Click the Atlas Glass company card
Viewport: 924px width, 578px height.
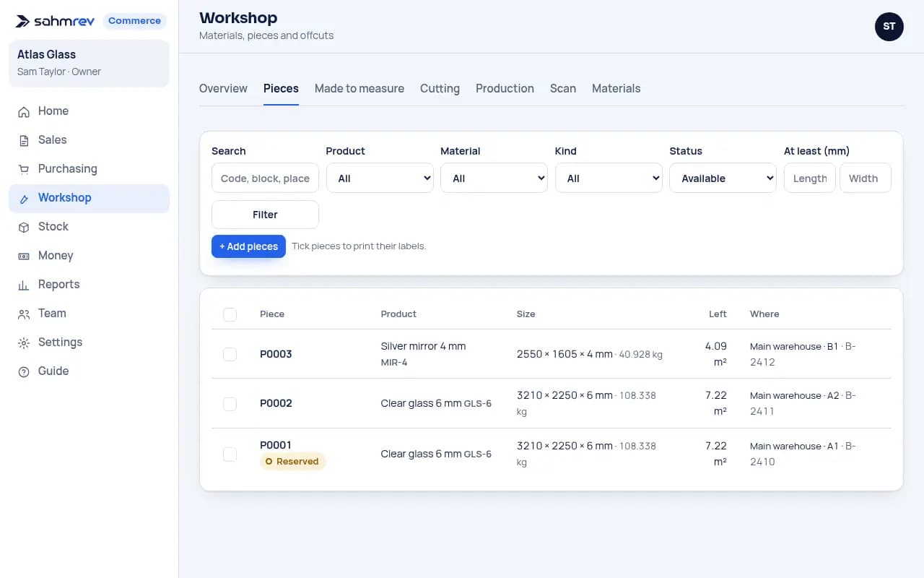(x=89, y=63)
